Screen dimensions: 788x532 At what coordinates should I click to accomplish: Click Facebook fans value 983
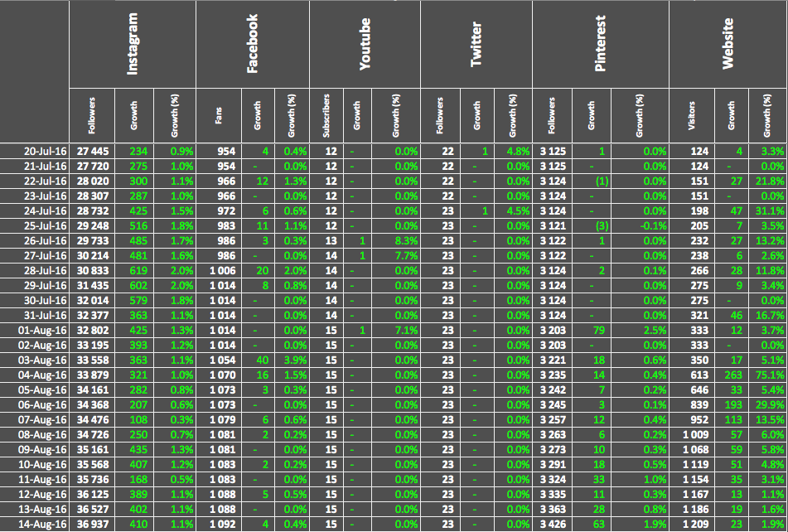tap(219, 225)
